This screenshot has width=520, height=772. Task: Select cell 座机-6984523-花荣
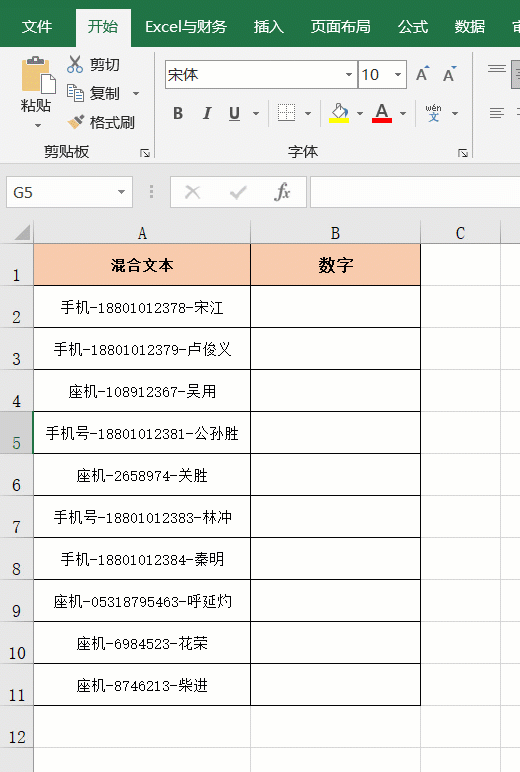pyautogui.click(x=142, y=643)
